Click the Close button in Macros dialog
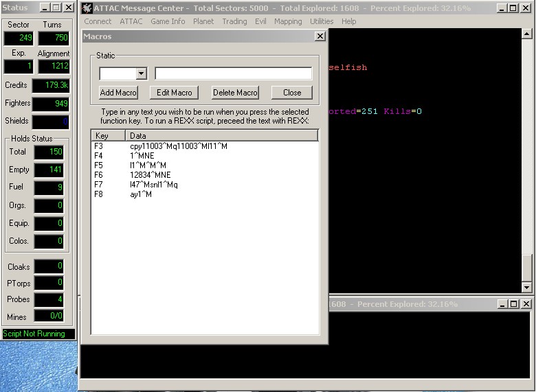This screenshot has width=536, height=392. coord(291,93)
